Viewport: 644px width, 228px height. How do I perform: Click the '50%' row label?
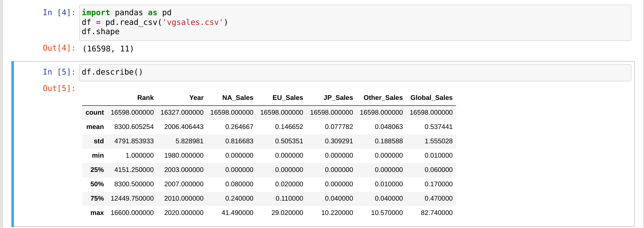(x=97, y=184)
